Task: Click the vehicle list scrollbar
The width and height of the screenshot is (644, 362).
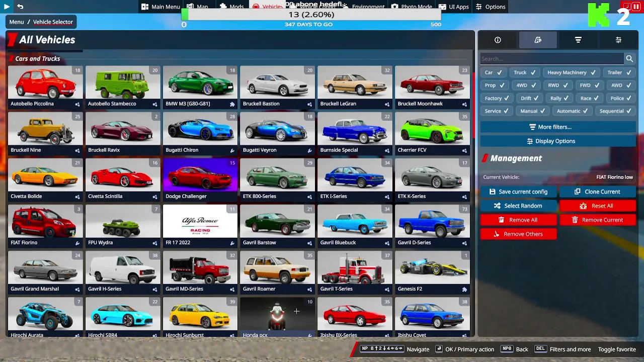Action: pos(473,106)
